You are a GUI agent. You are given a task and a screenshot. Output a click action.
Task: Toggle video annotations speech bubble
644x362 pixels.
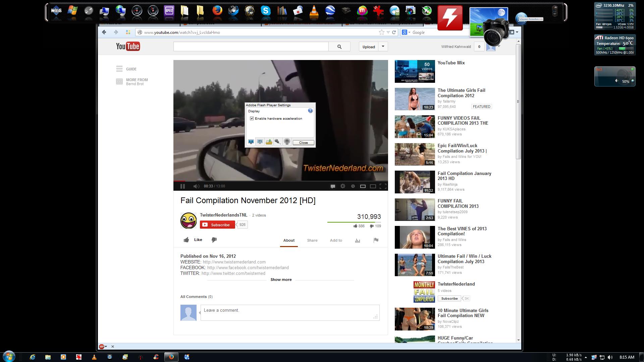pos(333,186)
